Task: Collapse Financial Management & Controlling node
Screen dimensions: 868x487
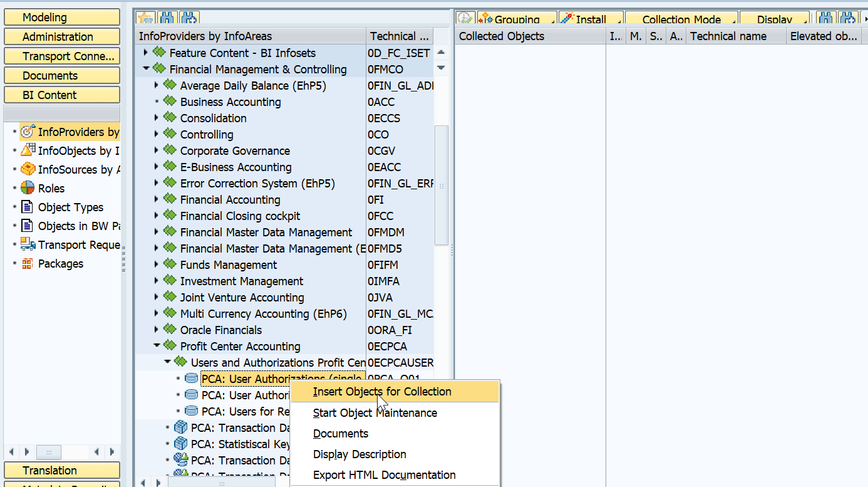Action: click(146, 69)
